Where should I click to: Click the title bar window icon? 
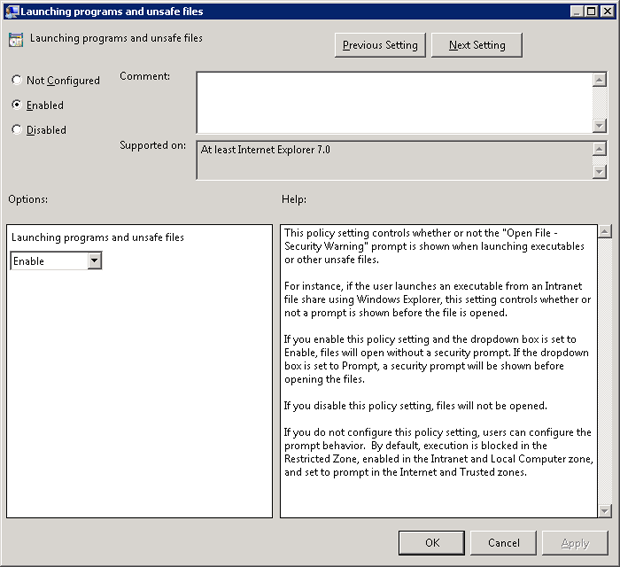click(11, 11)
